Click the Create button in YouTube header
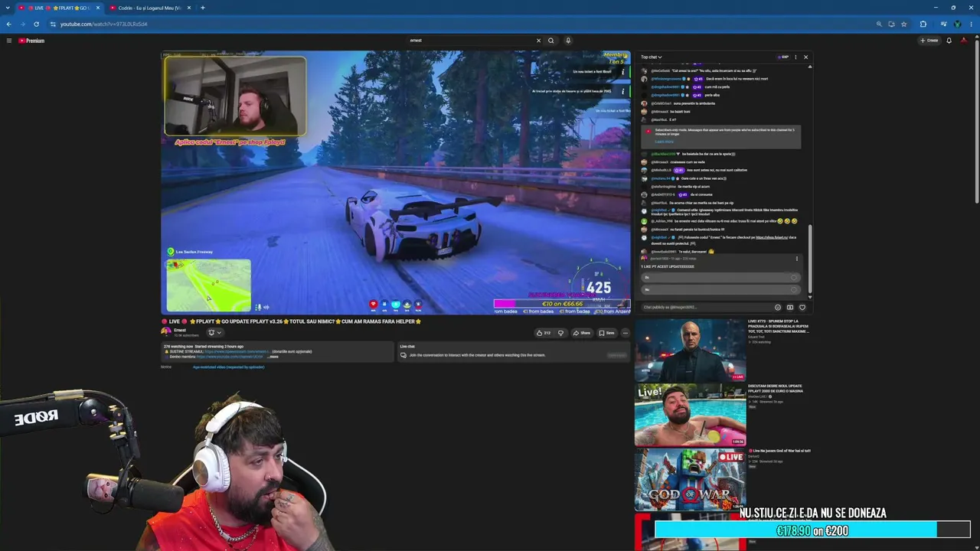 [x=929, y=41]
